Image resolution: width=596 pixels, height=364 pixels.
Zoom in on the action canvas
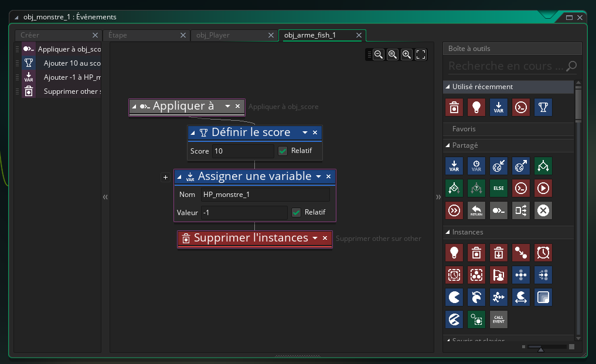tap(407, 55)
